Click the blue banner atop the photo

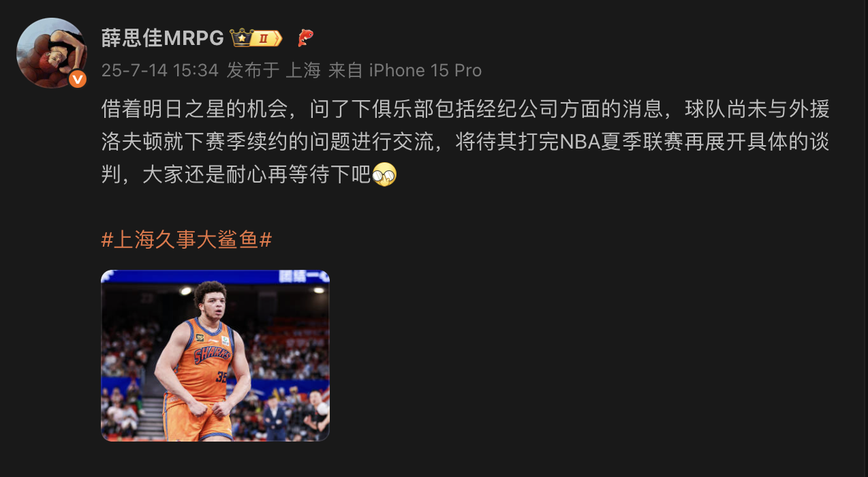click(215, 276)
